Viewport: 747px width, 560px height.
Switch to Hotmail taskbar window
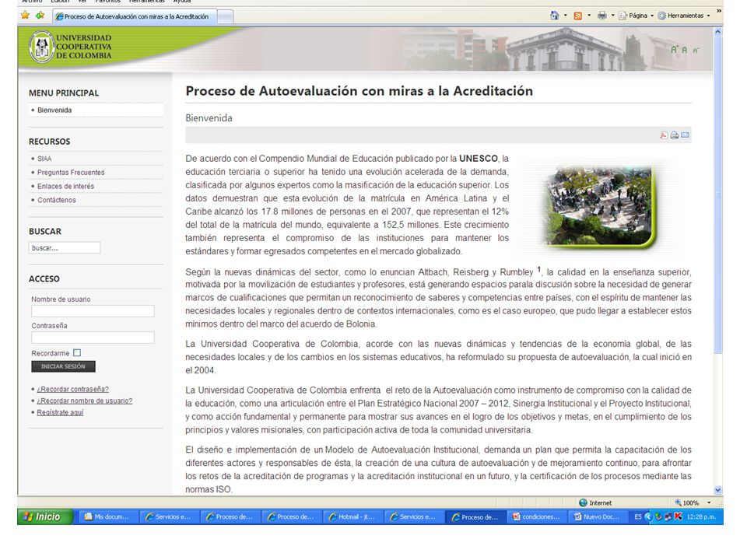tap(354, 516)
